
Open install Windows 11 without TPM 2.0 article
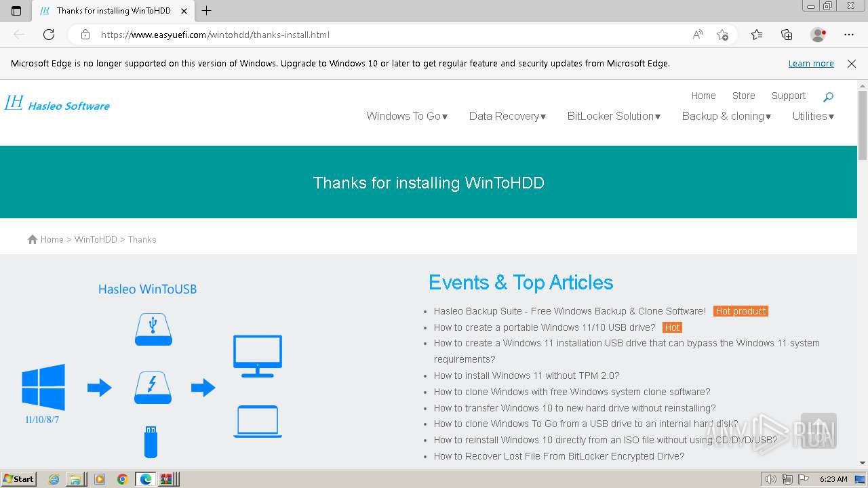[526, 375]
